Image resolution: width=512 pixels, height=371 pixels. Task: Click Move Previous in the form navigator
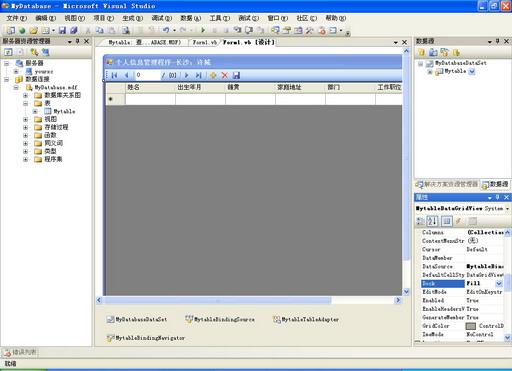pyautogui.click(x=126, y=75)
